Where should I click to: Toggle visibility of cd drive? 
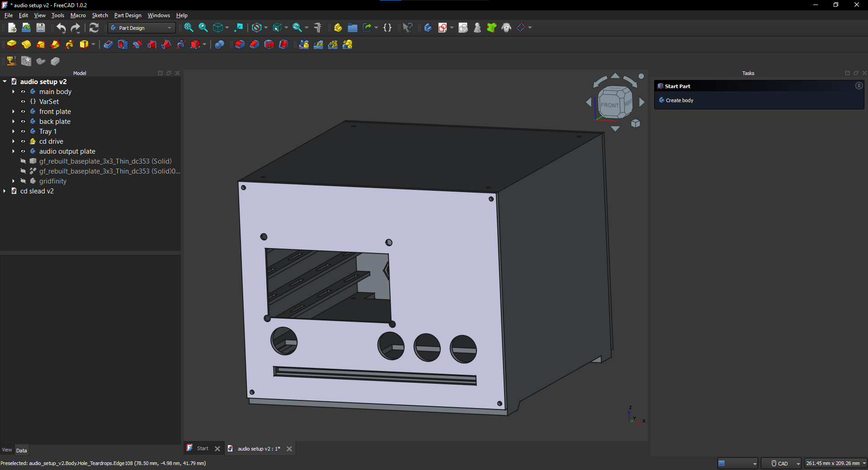[23, 141]
